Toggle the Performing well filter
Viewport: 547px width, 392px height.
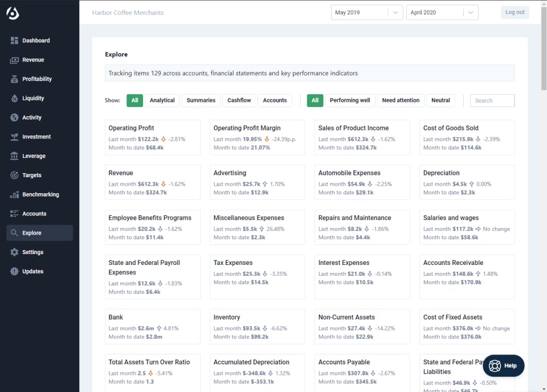click(349, 100)
